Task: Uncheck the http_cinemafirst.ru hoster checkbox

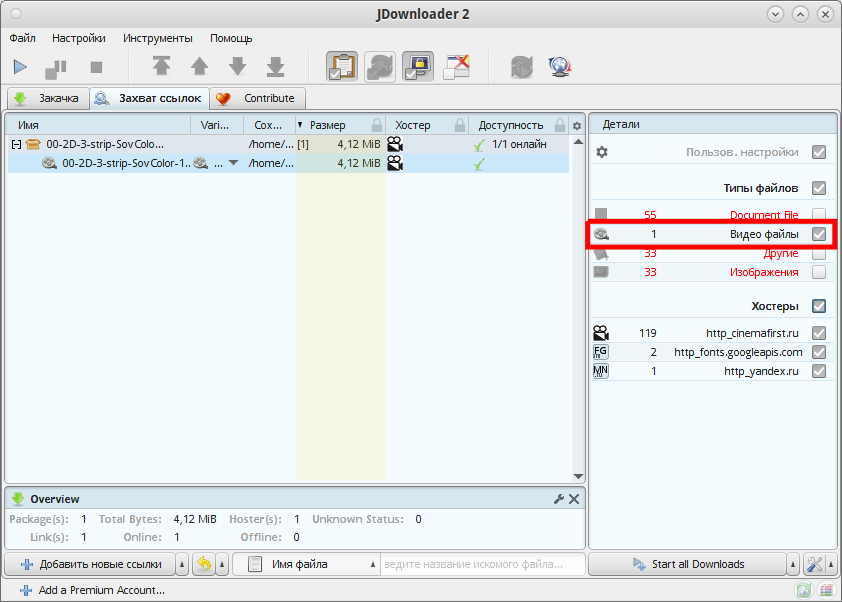Action: (x=819, y=333)
